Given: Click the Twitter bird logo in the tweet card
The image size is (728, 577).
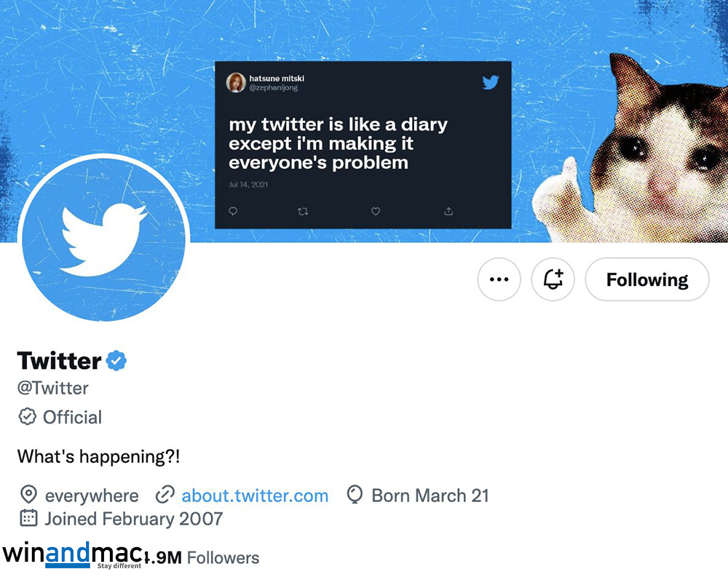Looking at the screenshot, I should click(491, 82).
